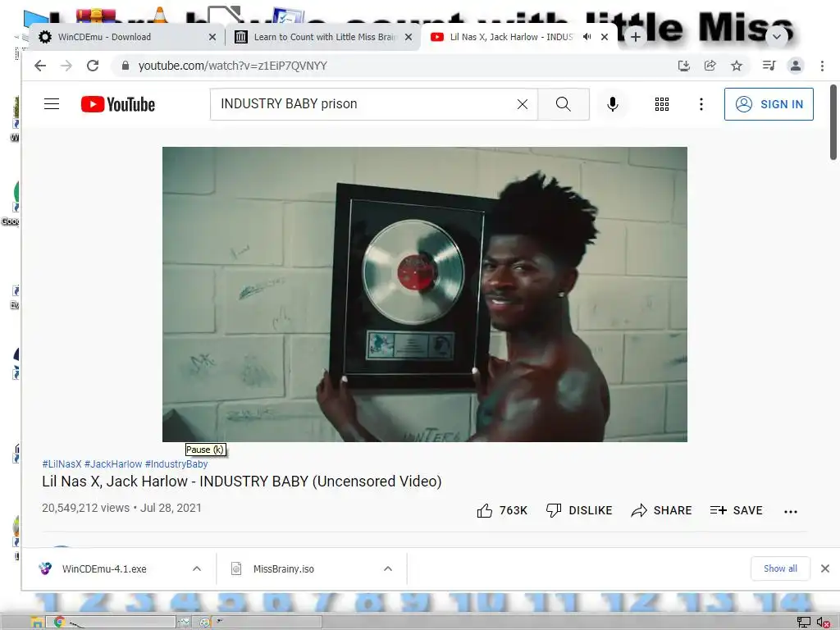Expand options for WinCDEmu-4.1.exe download
Viewport: 840px width, 630px height.
pos(197,569)
